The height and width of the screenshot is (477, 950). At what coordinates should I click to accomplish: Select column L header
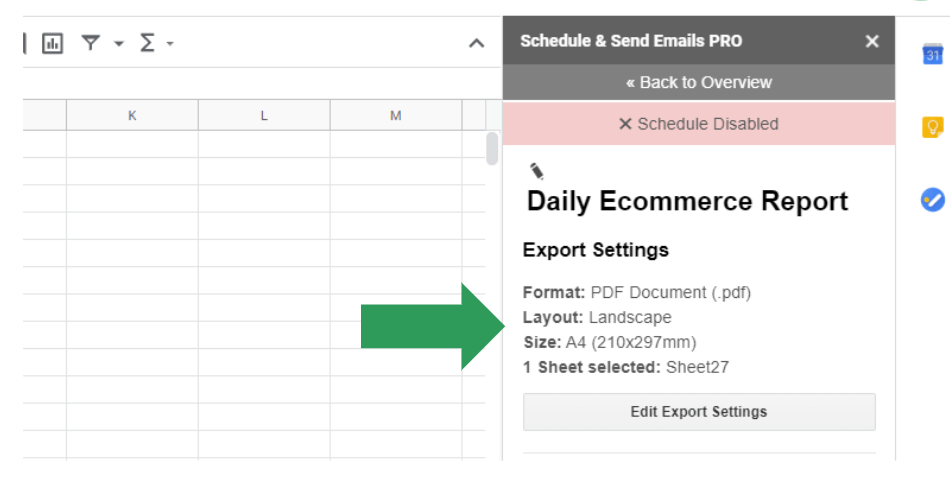click(x=264, y=116)
